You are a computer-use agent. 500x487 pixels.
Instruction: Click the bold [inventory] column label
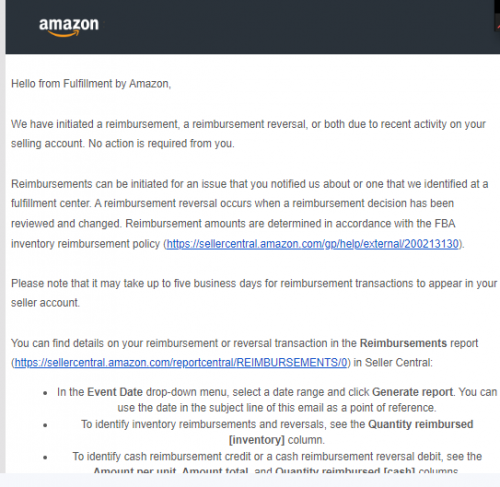[x=257, y=440]
